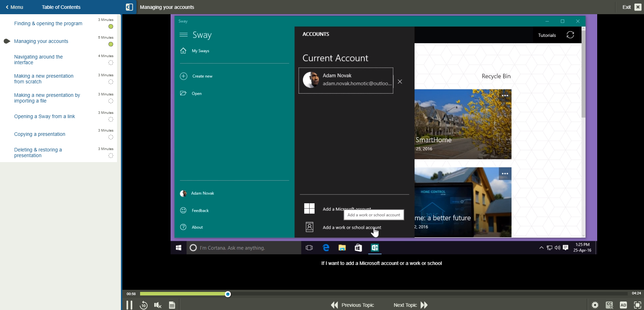This screenshot has height=310, width=644.
Task: Open Task View on the taskbar
Action: tap(309, 248)
